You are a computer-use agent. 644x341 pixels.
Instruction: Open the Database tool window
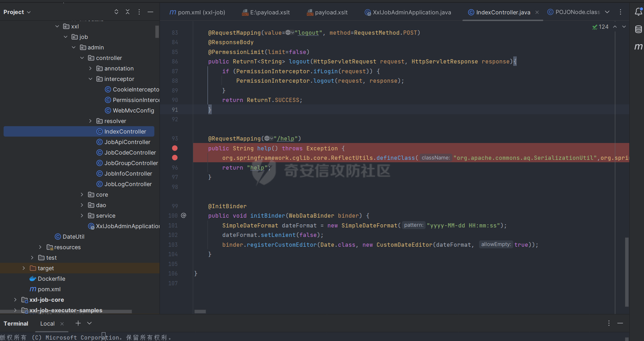coord(638,29)
